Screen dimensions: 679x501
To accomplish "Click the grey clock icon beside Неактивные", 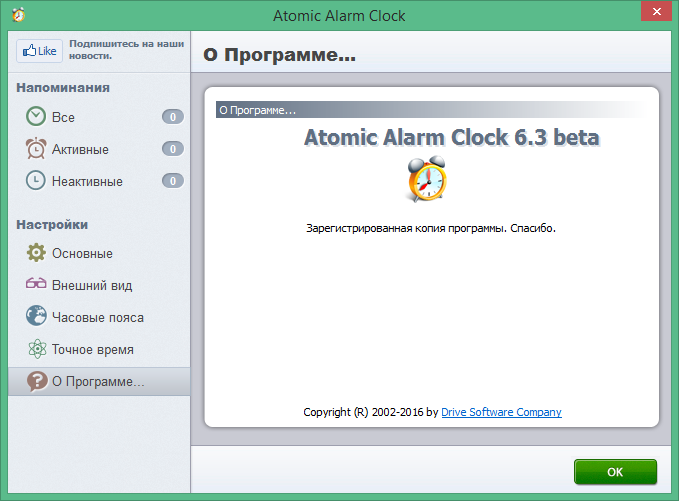I will [36, 181].
